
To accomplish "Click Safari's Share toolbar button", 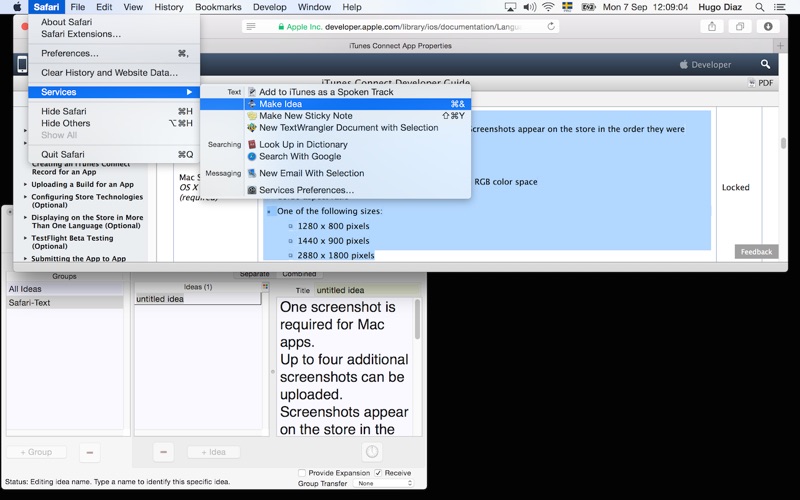I will point(712,27).
